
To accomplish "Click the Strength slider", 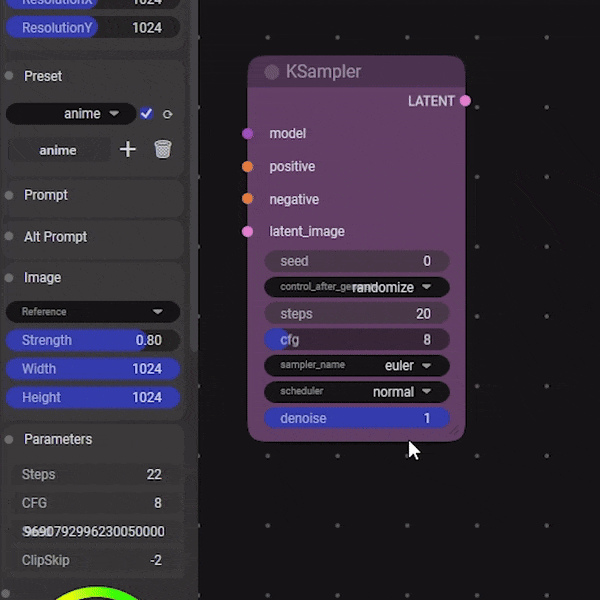I will click(92, 340).
